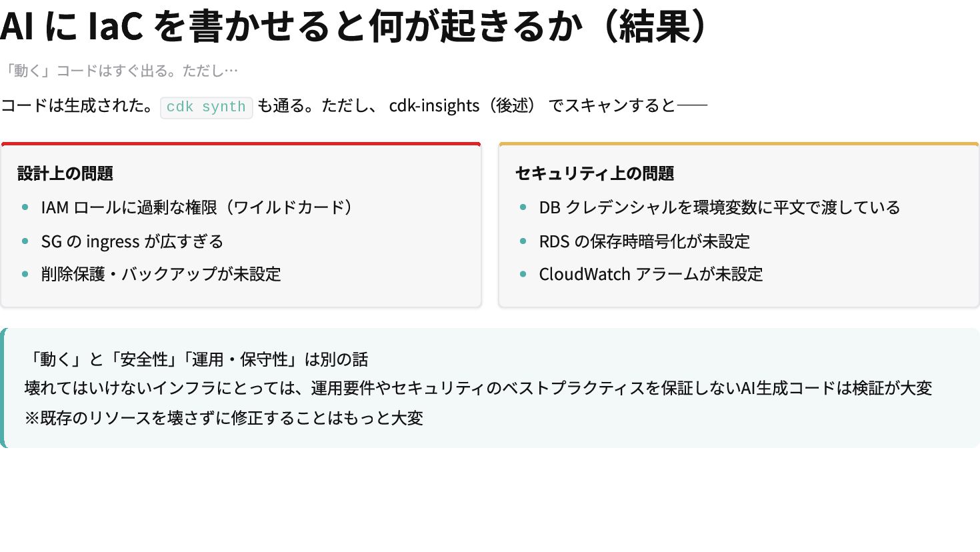The height and width of the screenshot is (552, 980).
Task: Click the slide title heading text
Action: 353,27
